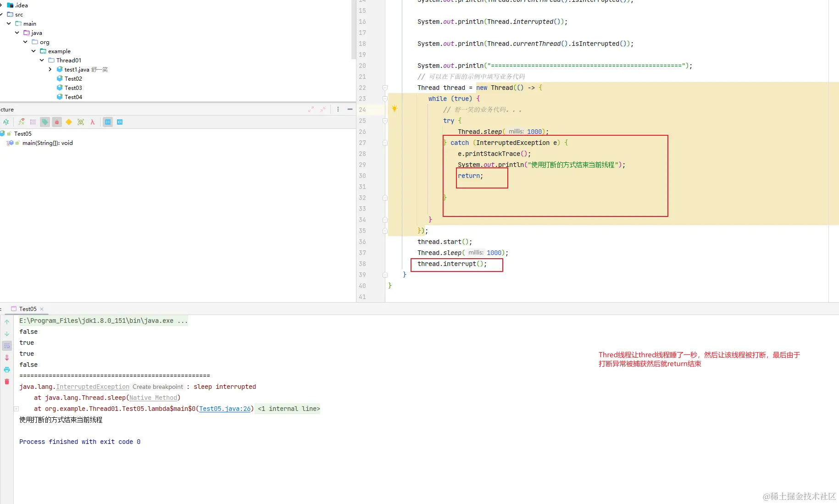
Task: Open the InterruptedException link in console
Action: [93, 387]
